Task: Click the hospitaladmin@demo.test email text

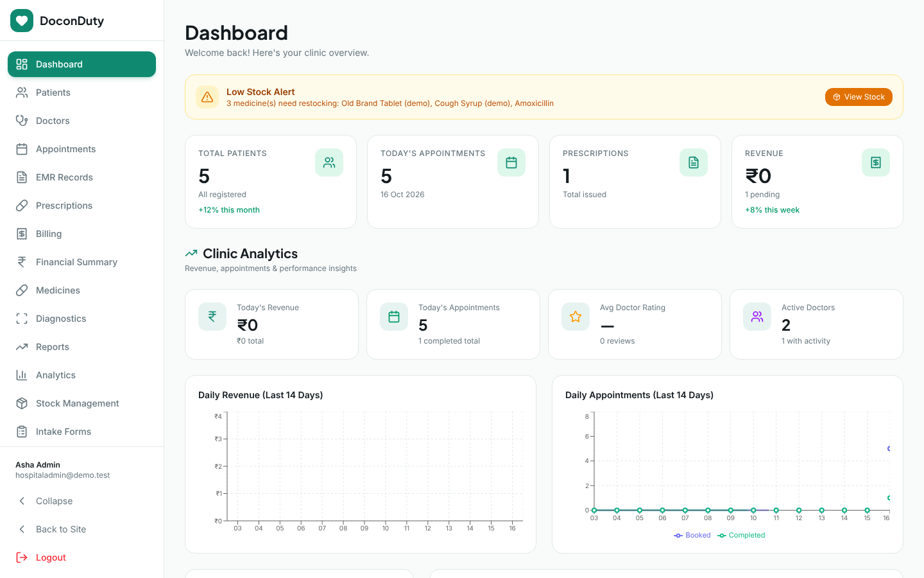Action: click(62, 475)
